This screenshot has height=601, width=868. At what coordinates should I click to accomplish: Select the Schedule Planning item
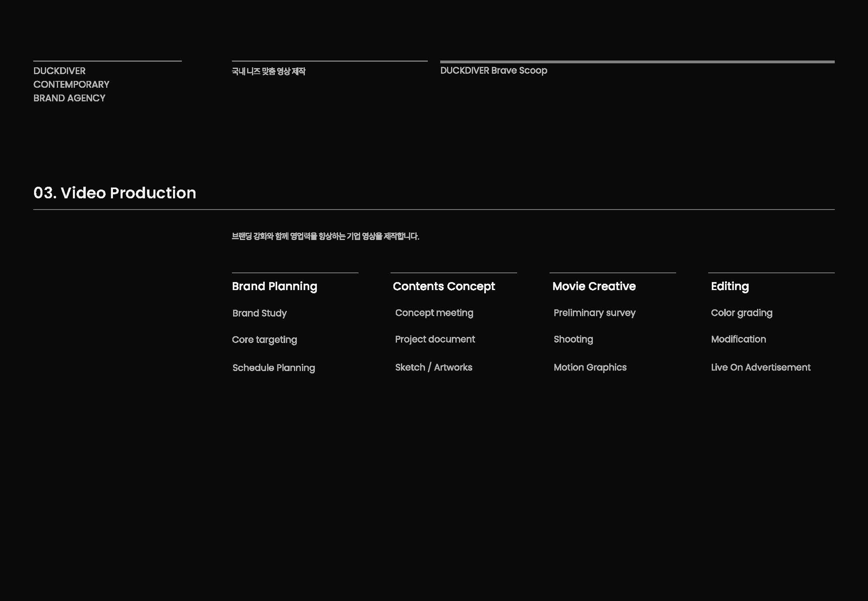274,368
